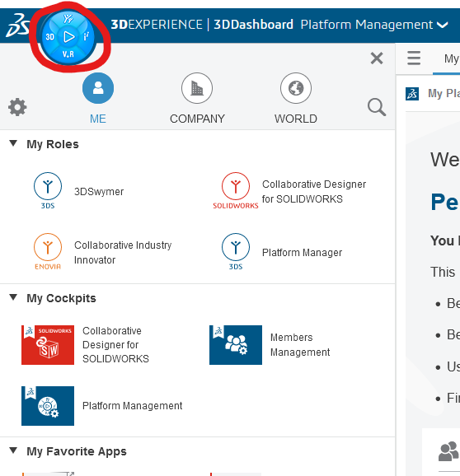The image size is (460, 476).
Task: Collapse the My Roles section
Action: coord(13,143)
